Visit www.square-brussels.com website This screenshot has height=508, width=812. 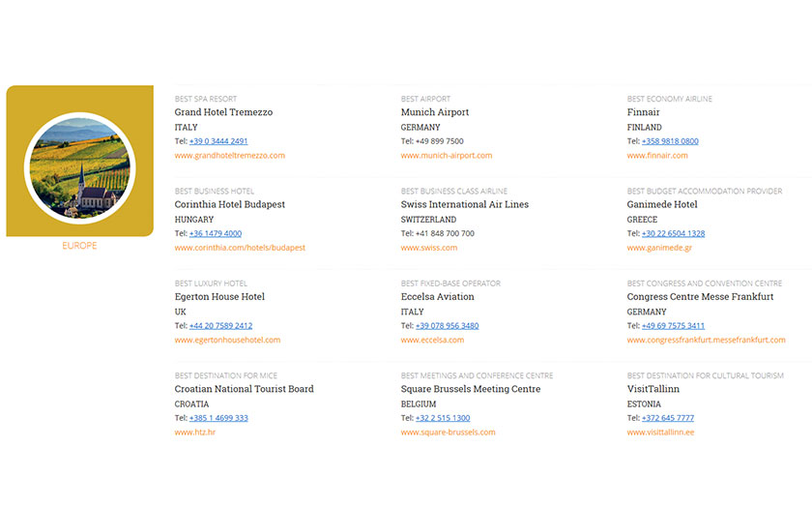point(448,433)
